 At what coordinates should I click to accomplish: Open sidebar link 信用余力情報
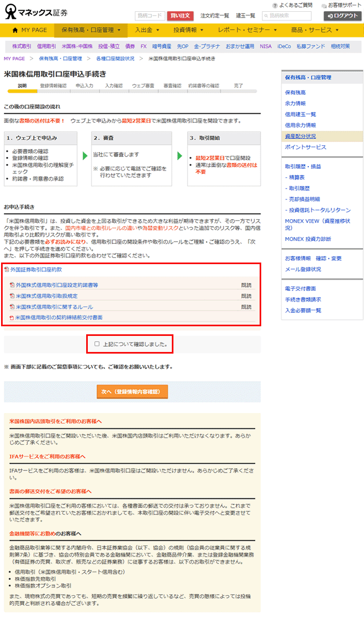300,125
